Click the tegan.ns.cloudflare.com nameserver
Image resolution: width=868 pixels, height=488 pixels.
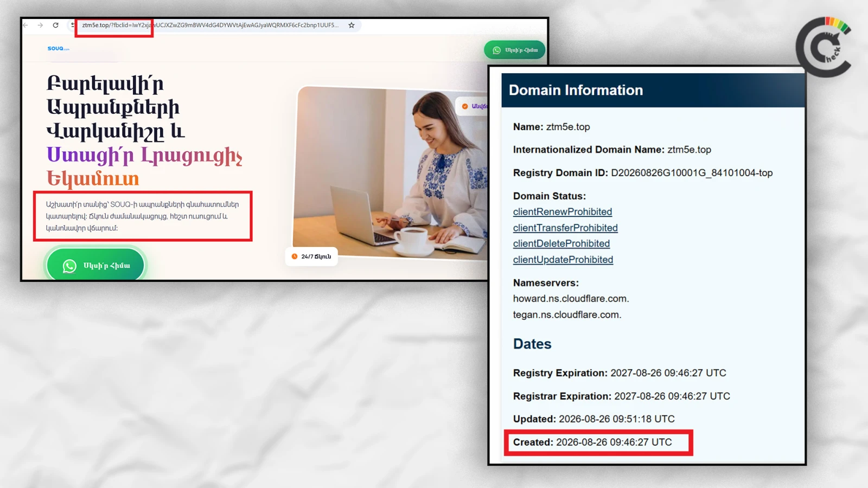pos(567,314)
